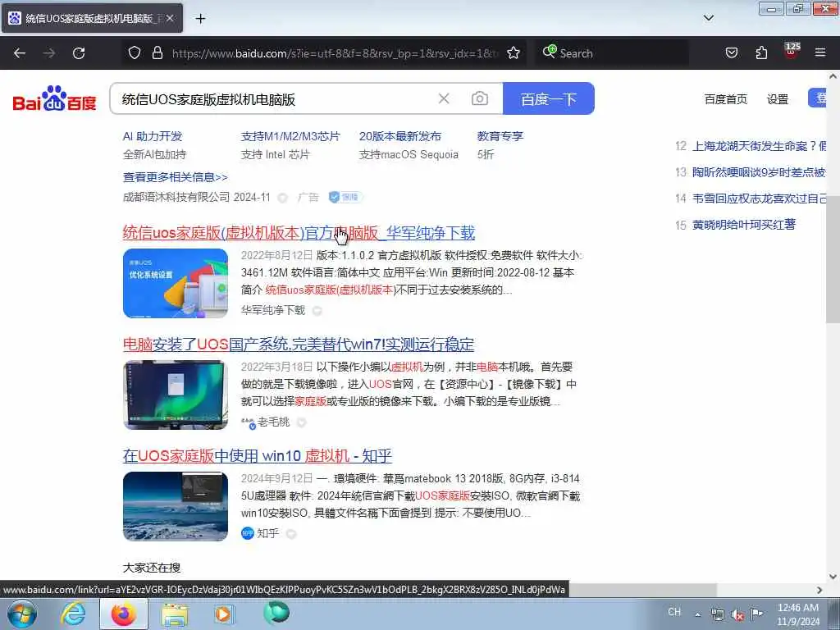Open the tracking protection shield icon
Viewport: 840px width, 630px height.
[x=135, y=53]
